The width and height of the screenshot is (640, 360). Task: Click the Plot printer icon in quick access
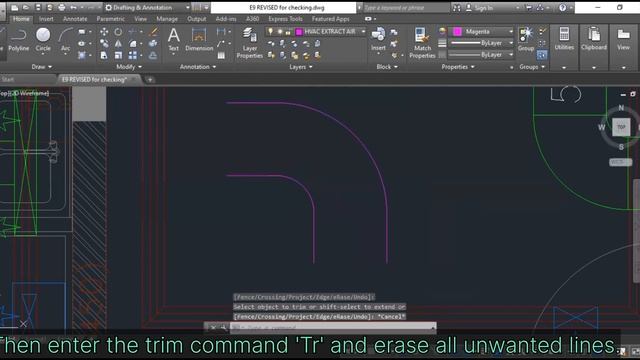(62, 7)
